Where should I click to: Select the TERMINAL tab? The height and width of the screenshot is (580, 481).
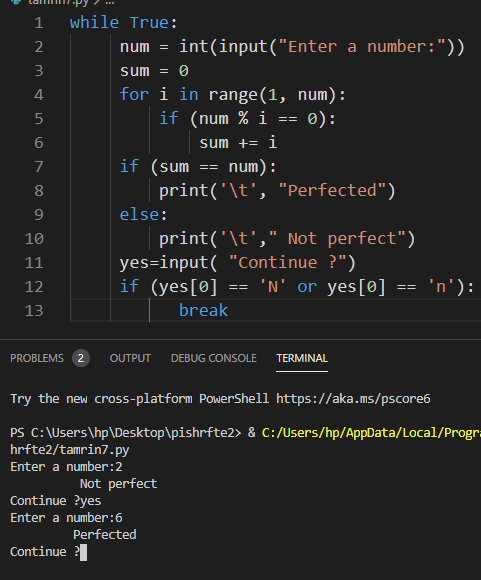(x=302, y=358)
